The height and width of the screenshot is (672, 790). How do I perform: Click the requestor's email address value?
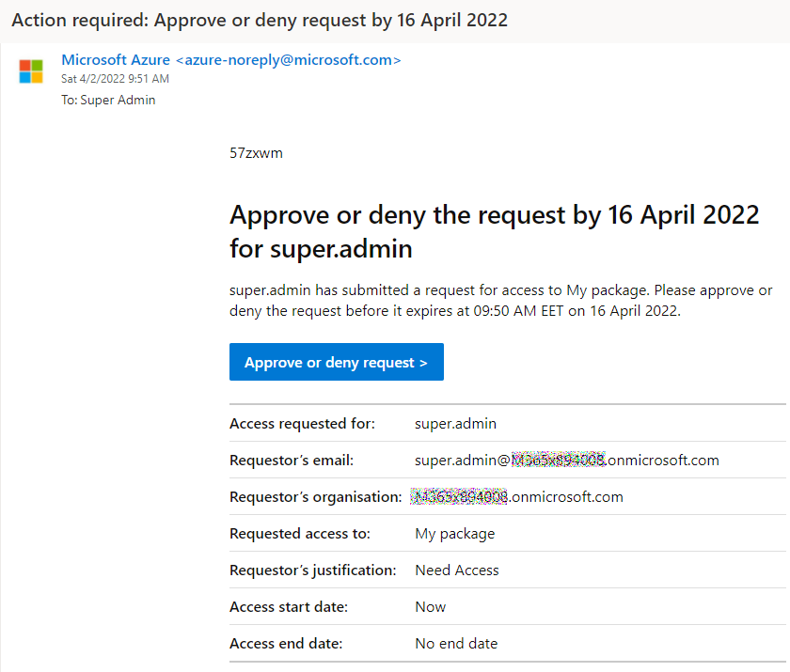(x=566, y=461)
